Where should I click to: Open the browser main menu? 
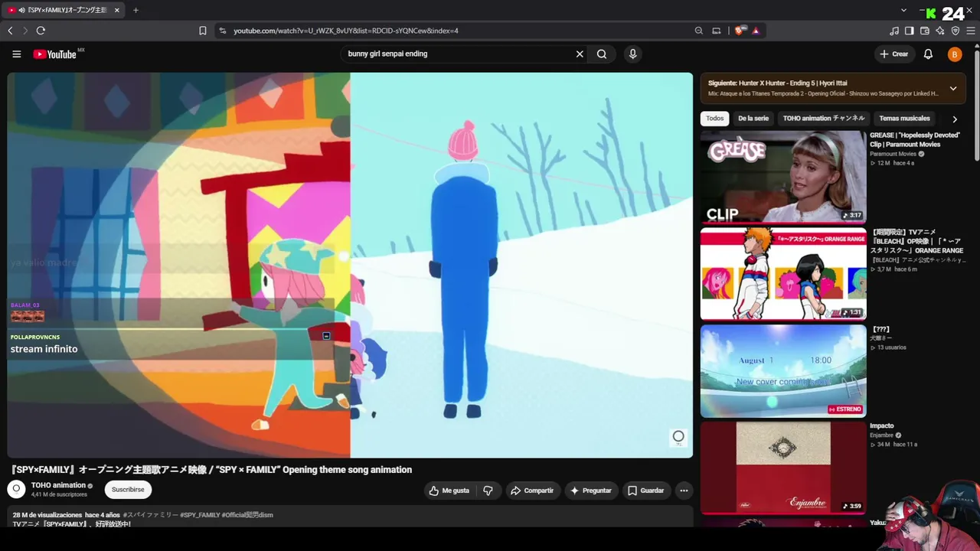(971, 31)
